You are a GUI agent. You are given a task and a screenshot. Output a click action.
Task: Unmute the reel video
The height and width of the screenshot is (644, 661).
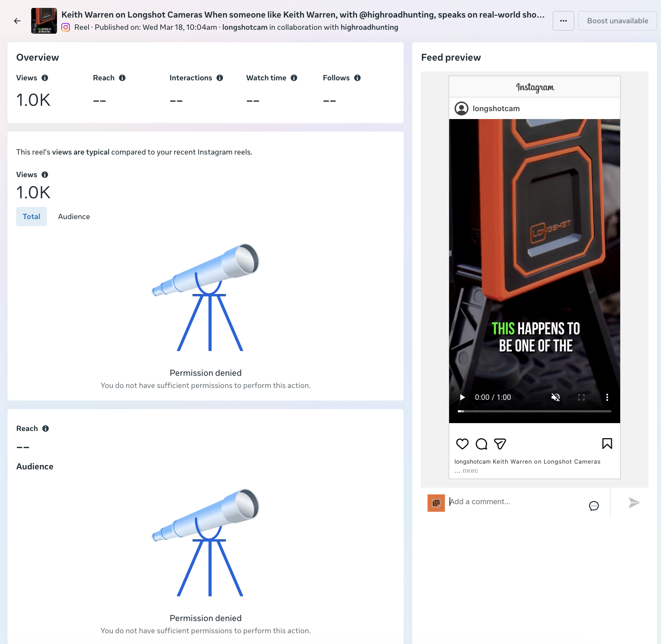556,397
